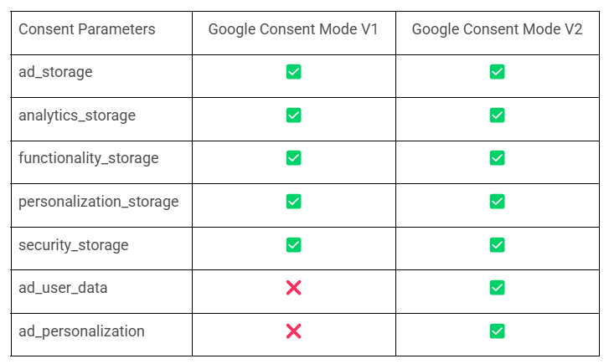Click the V1 red cross for ad_personalization
Viewport: 609px width, 364px height.
tap(293, 331)
